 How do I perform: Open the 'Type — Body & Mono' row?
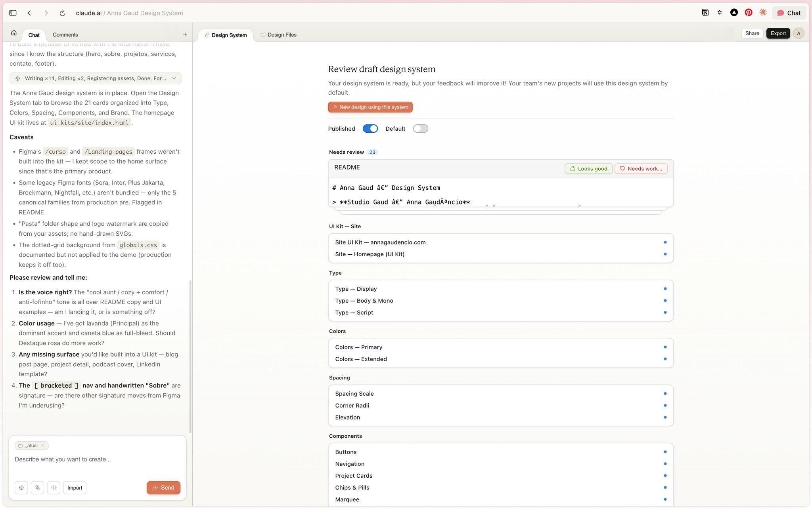pyautogui.click(x=500, y=301)
